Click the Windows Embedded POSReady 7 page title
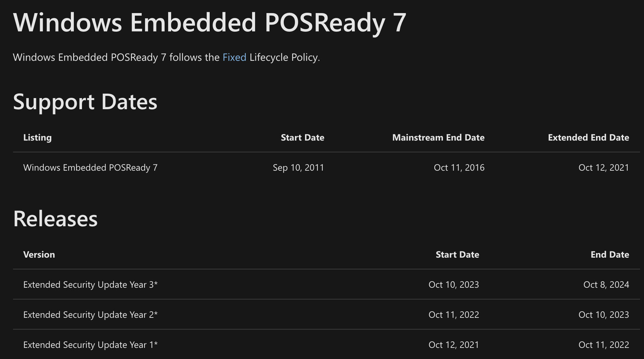Image resolution: width=644 pixels, height=359 pixels. (209, 23)
